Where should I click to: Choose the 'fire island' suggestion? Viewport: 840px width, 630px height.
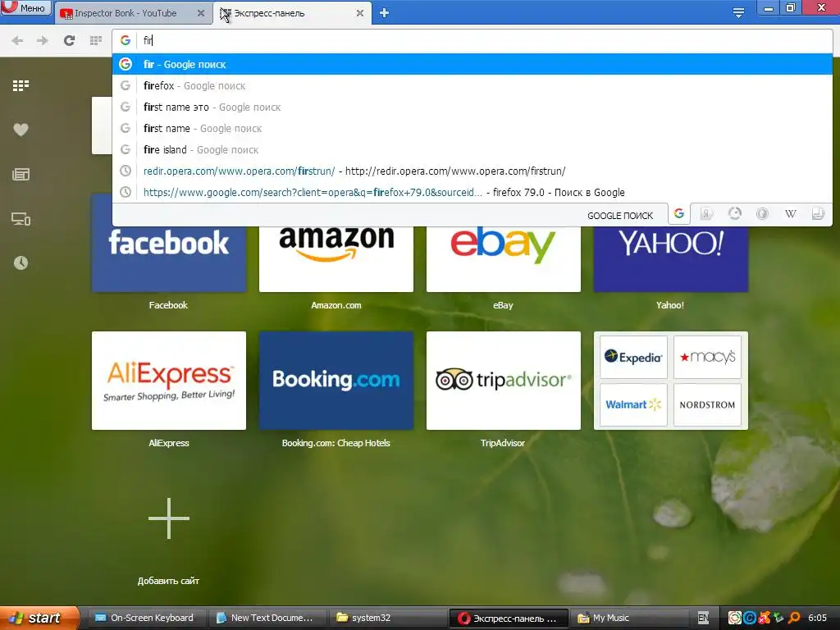click(x=472, y=150)
